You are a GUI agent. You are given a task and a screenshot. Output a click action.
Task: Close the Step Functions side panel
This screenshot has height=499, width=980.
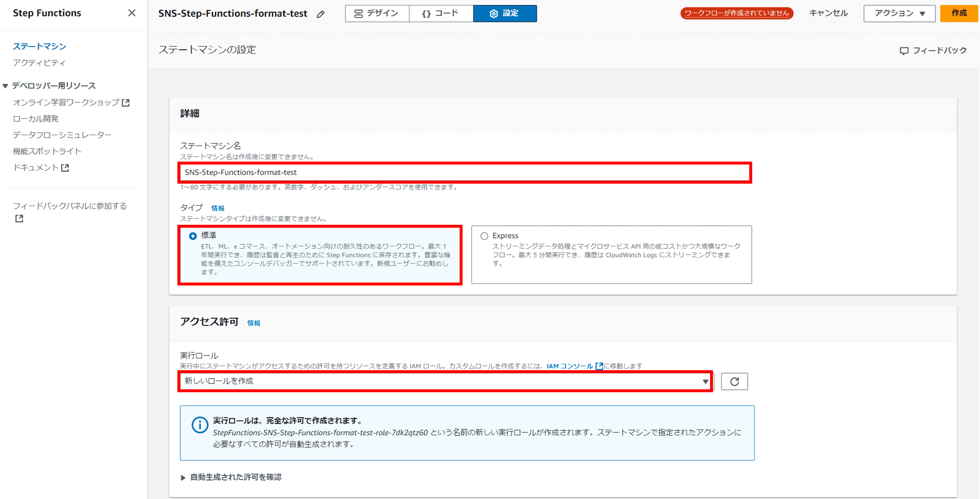click(x=132, y=13)
